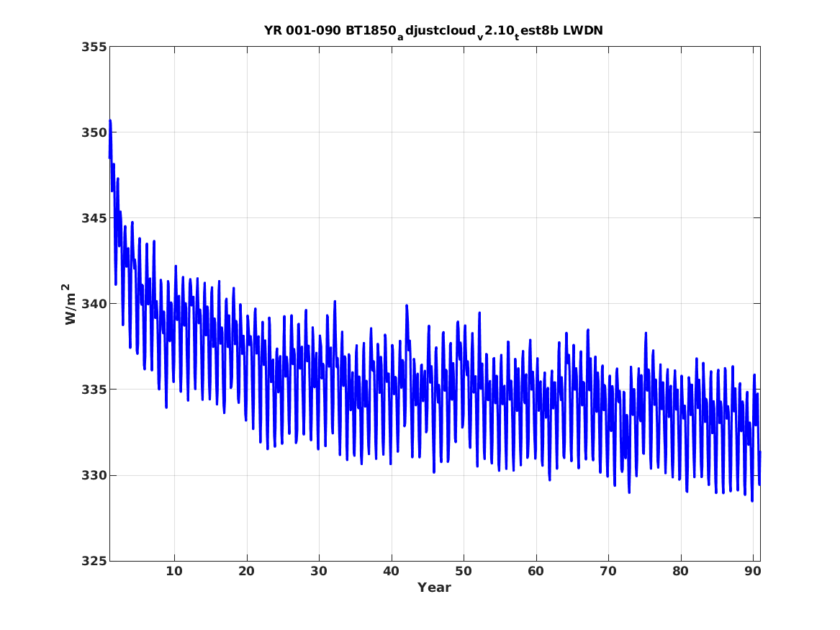
Task: Click the 20 x-axis tick label
Action: coord(246,572)
